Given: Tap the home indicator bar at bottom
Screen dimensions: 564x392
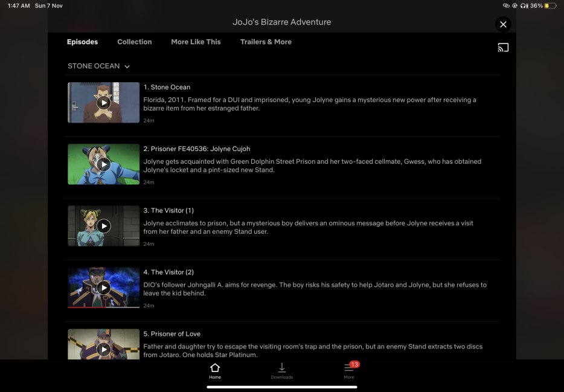Looking at the screenshot, I should coord(282,387).
